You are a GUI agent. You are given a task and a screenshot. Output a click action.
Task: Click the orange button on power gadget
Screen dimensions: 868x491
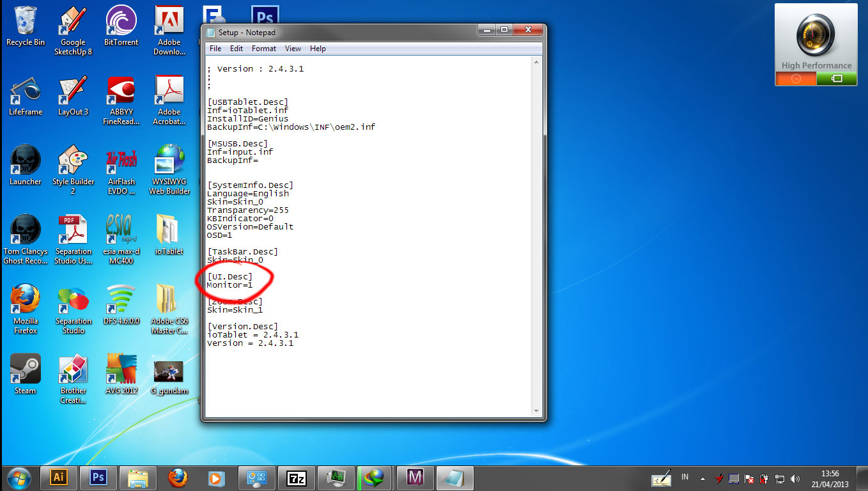pyautogui.click(x=796, y=79)
